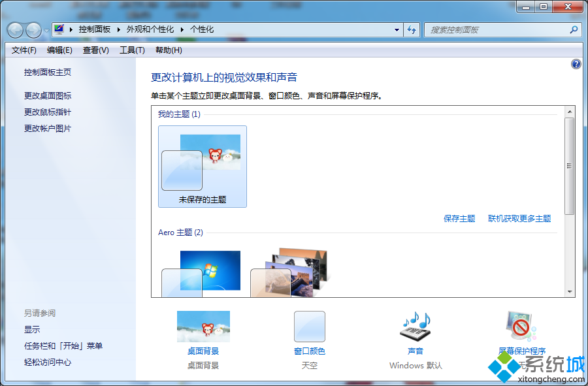The width and height of the screenshot is (588, 386).
Task: Open the 声音 (Windows 默认) icon
Action: coord(415,326)
